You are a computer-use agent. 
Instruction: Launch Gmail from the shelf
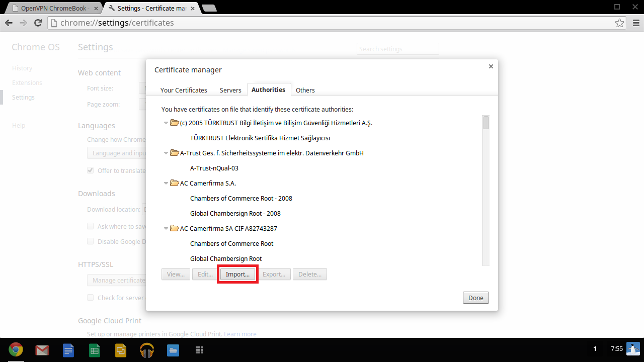[x=42, y=350]
